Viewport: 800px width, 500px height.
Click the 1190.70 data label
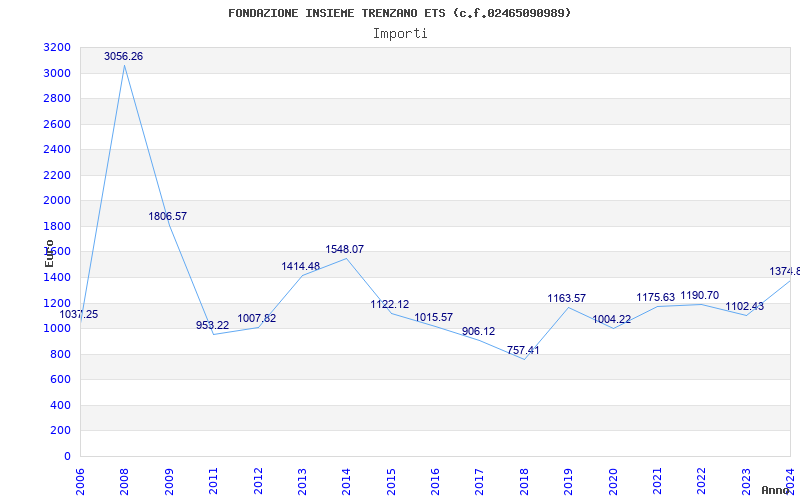click(699, 295)
